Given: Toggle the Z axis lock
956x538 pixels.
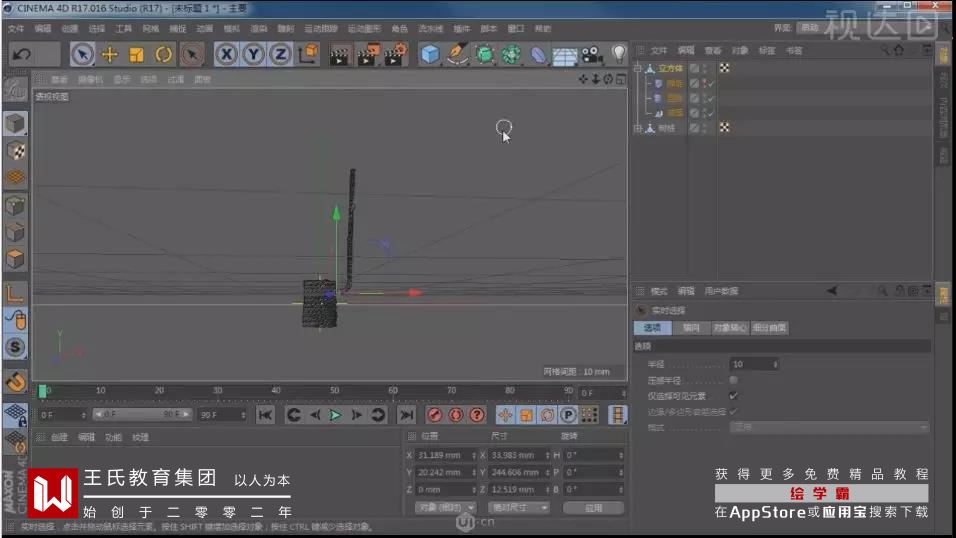Looking at the screenshot, I should (x=280, y=55).
